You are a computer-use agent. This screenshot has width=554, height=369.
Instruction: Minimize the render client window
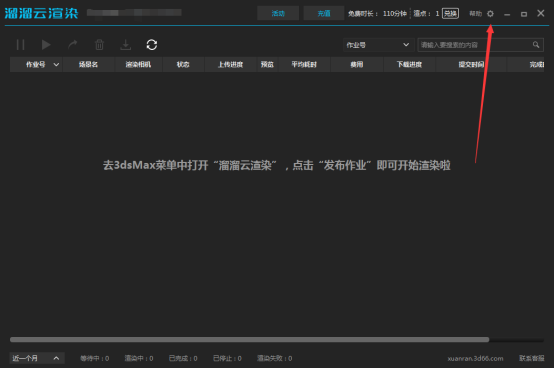507,14
